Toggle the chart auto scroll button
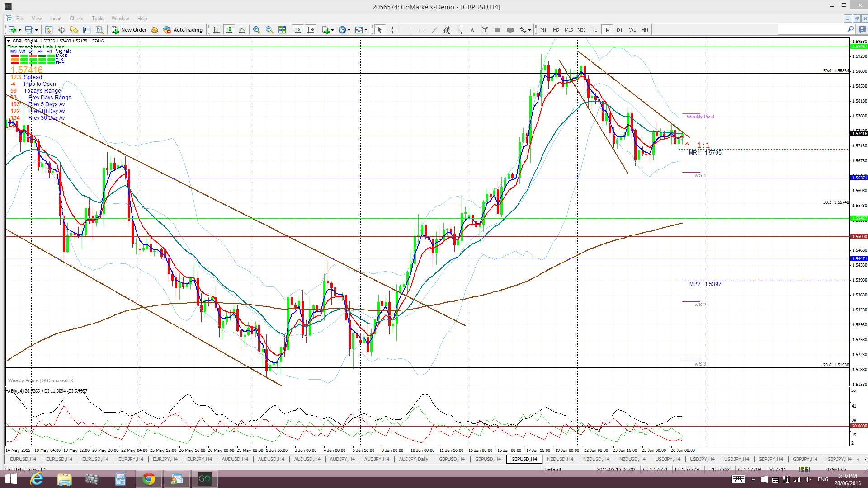The width and height of the screenshot is (868, 488). (297, 30)
